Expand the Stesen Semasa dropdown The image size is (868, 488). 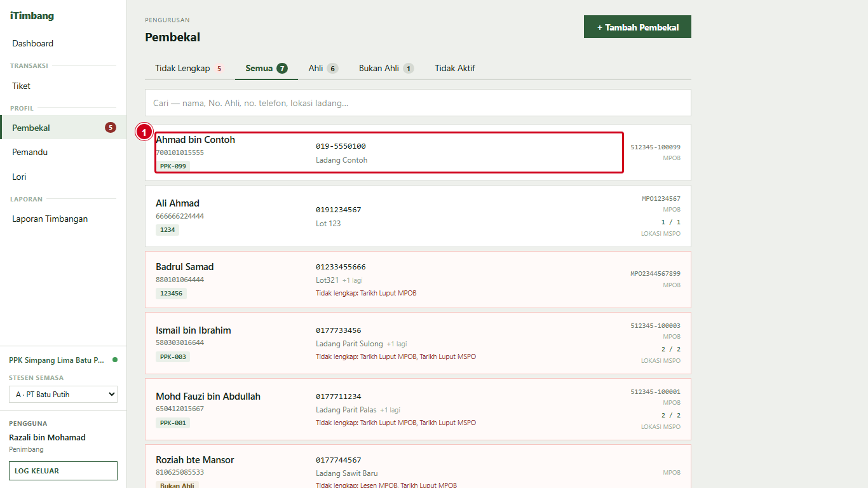pyautogui.click(x=63, y=395)
